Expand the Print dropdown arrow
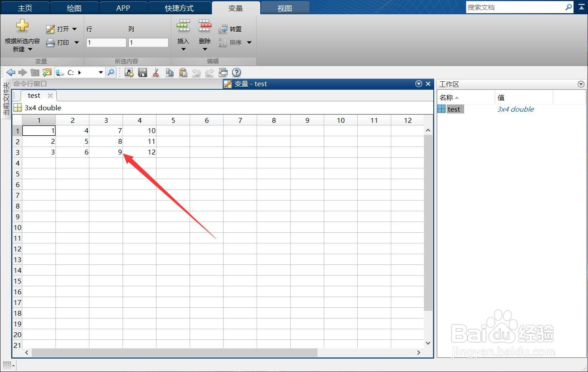The height and width of the screenshot is (372, 588). 76,42
